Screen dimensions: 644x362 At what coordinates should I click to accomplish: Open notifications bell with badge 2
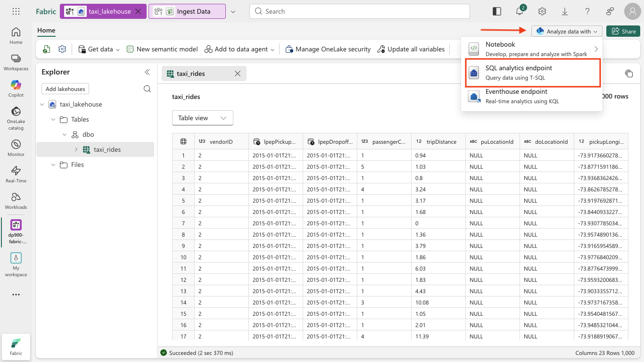(520, 11)
